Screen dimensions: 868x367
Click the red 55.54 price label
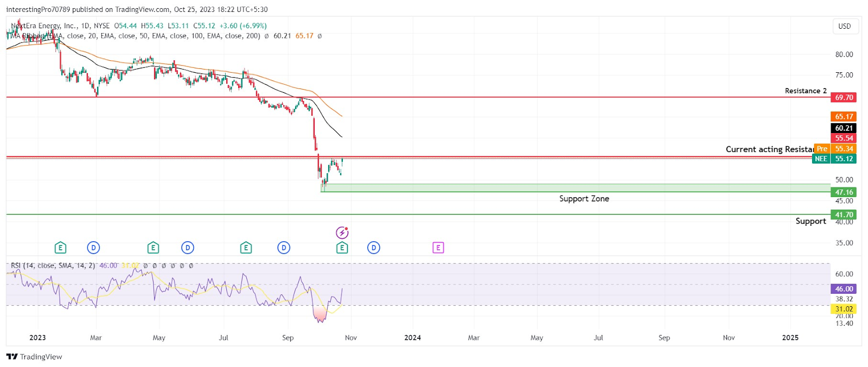tap(844, 138)
